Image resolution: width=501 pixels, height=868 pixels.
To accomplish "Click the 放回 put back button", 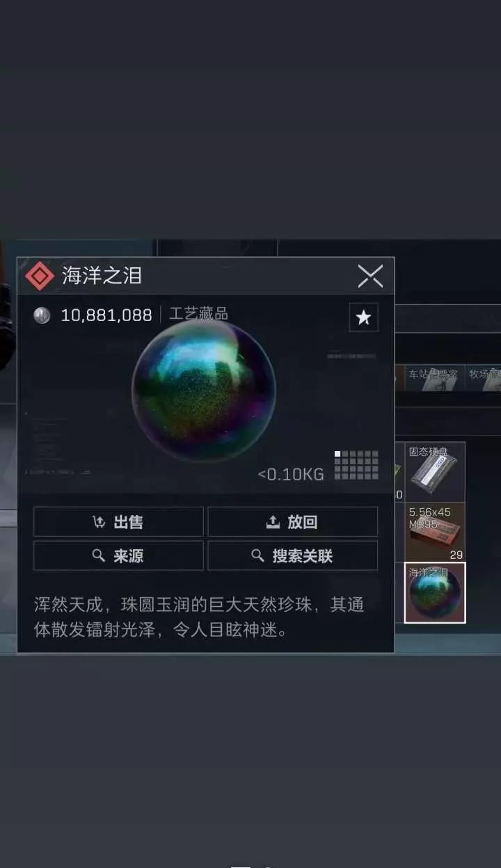I will [293, 522].
